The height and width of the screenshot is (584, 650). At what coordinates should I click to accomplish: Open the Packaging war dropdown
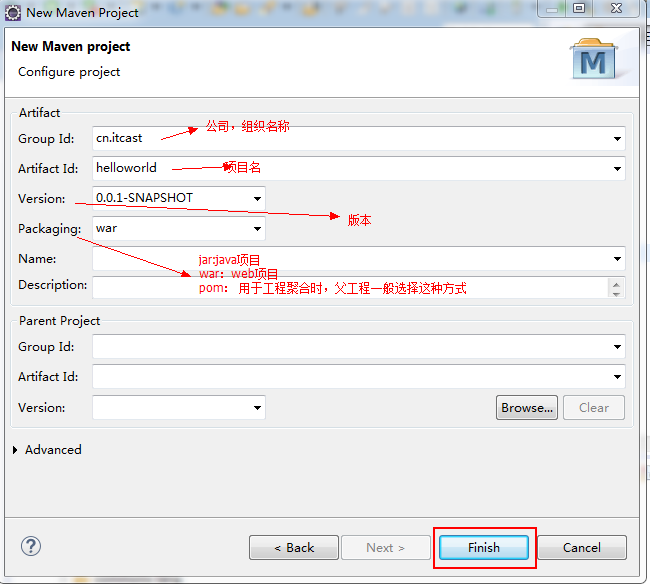point(257,229)
